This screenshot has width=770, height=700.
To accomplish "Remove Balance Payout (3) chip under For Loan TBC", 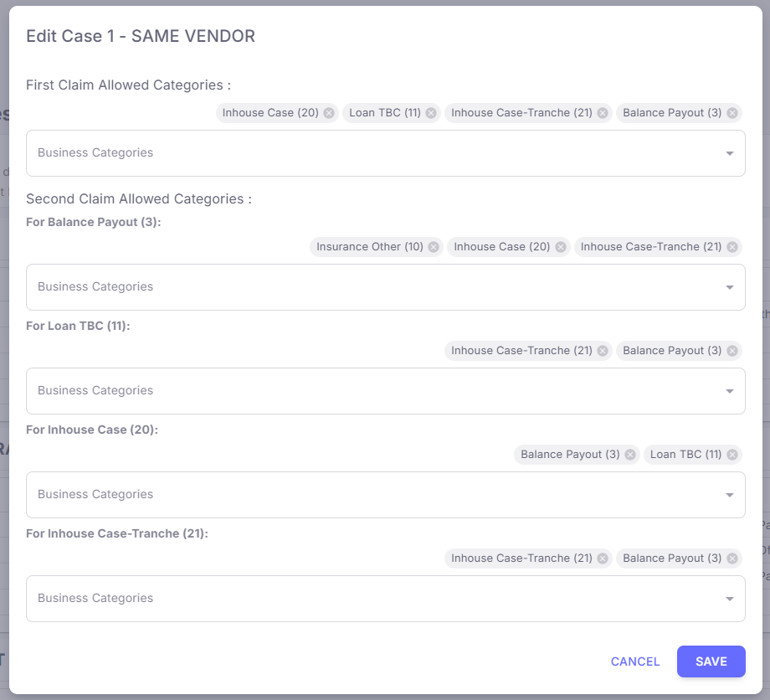I will [x=732, y=351].
